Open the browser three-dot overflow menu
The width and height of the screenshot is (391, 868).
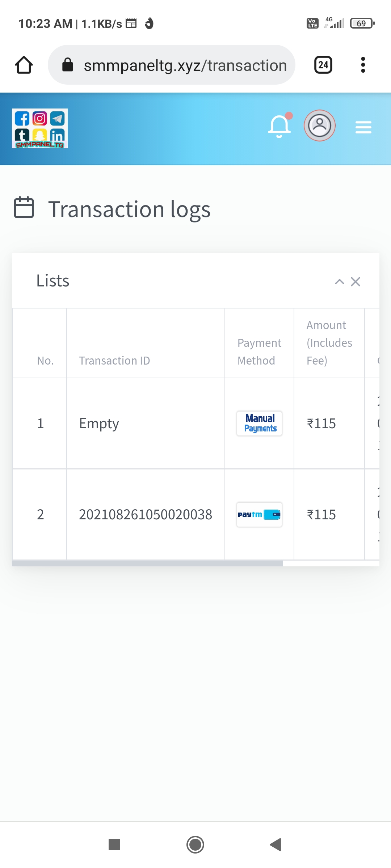pos(363,65)
